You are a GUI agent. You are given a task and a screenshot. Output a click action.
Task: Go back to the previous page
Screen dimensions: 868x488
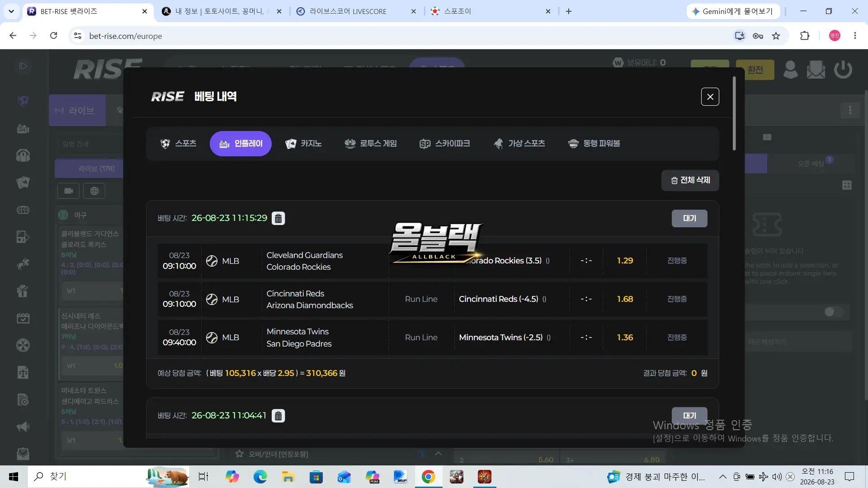(13, 36)
